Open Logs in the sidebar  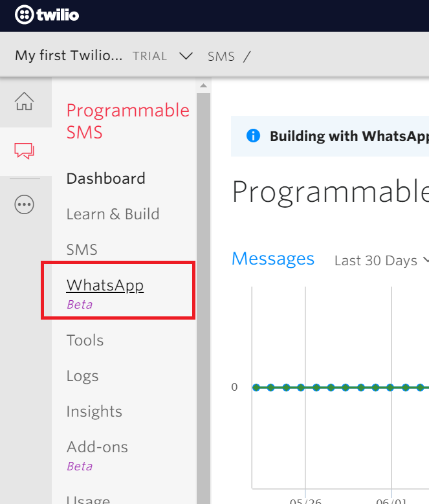[82, 376]
